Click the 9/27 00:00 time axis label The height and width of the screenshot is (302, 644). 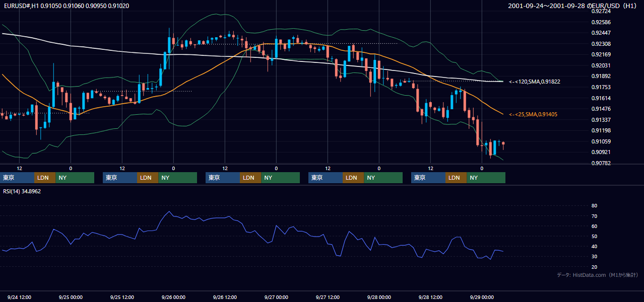(276, 297)
